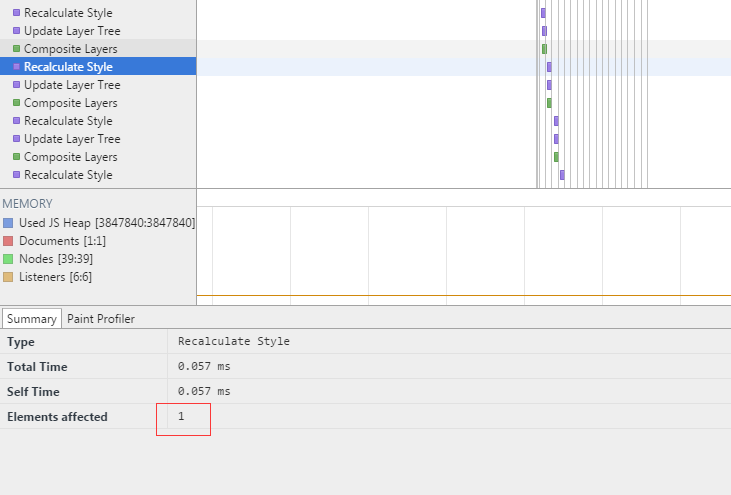Switch to the Summary tab
The height and width of the screenshot is (495, 731).
[32, 319]
